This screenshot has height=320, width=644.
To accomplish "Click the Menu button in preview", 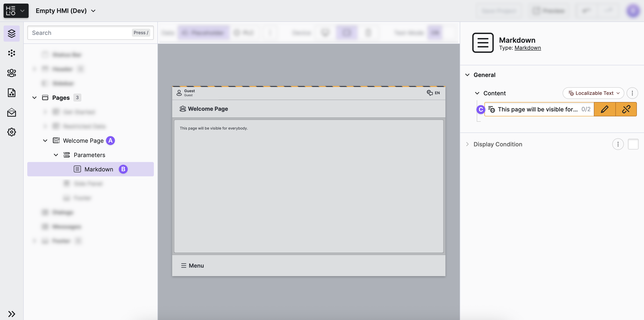I will tap(193, 265).
